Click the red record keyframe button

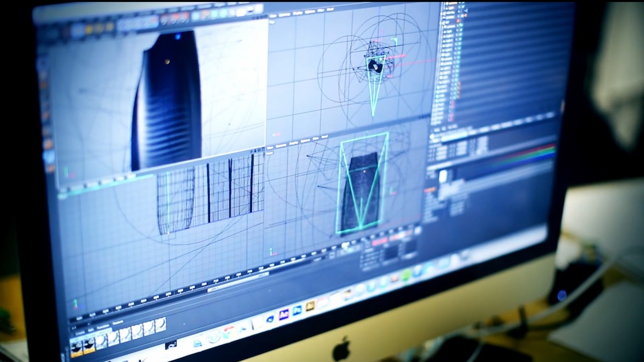point(379,242)
